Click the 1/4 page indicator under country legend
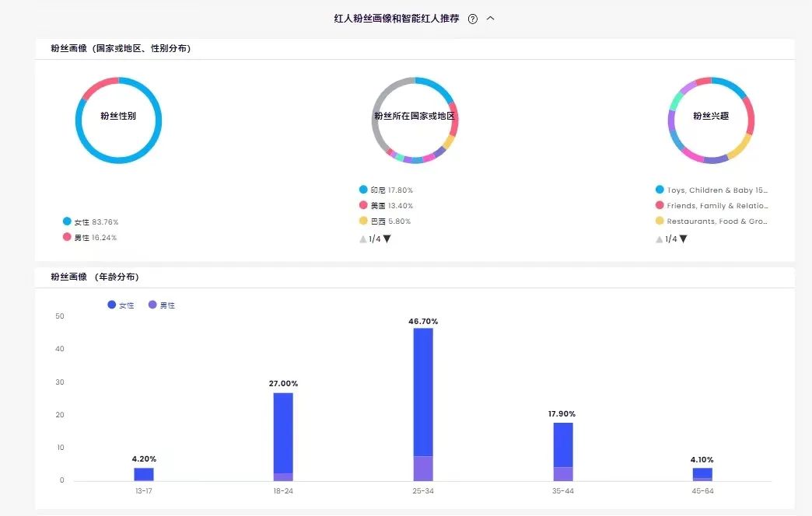Image resolution: width=812 pixels, height=516 pixels. pos(375,239)
